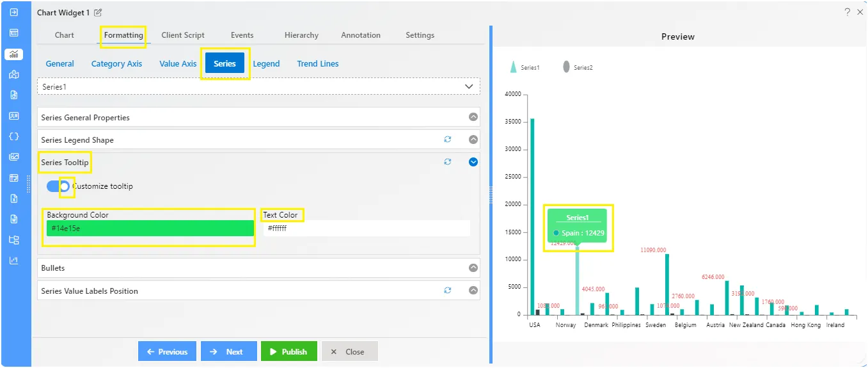Open the Excel file sidebar icon
Image resolution: width=868 pixels, height=368 pixels.
(14, 198)
